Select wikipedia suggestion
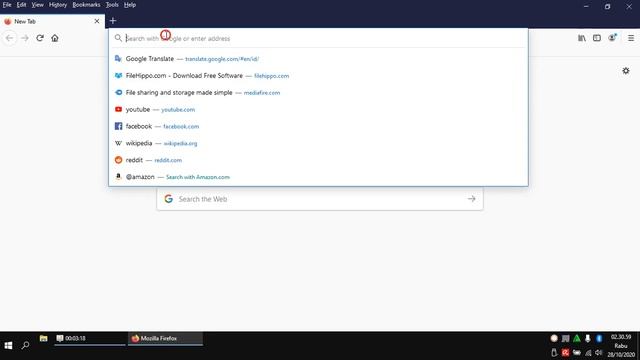The image size is (640, 360). click(318, 143)
